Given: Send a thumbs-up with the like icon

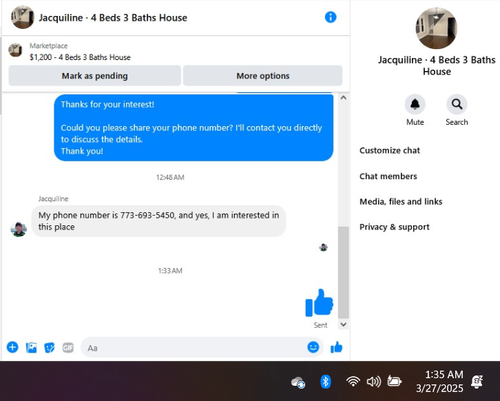Looking at the screenshot, I should tap(336, 347).
